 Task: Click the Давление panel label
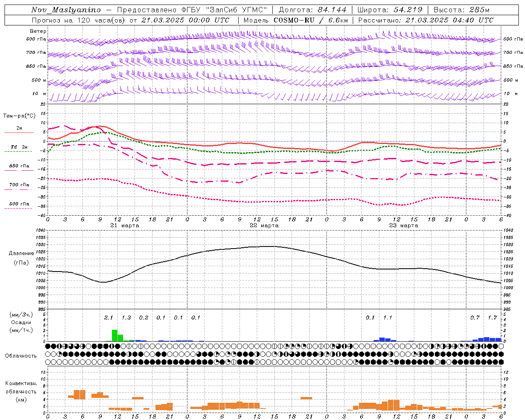(21, 253)
